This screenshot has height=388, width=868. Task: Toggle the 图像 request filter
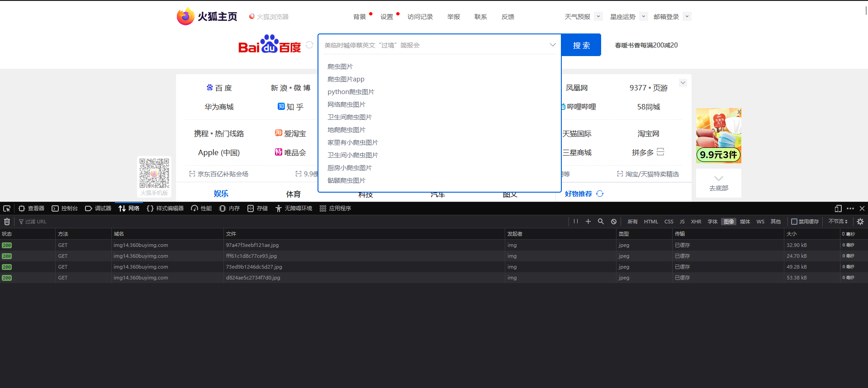coord(729,222)
